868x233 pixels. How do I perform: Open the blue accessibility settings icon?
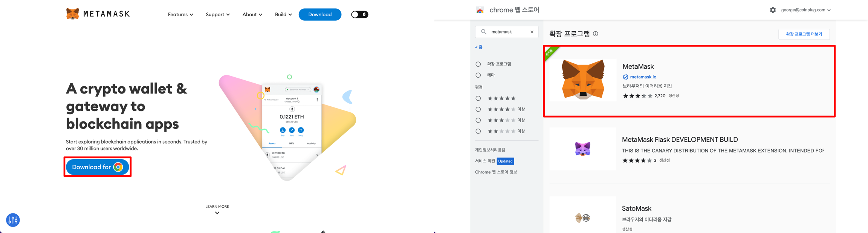click(13, 220)
